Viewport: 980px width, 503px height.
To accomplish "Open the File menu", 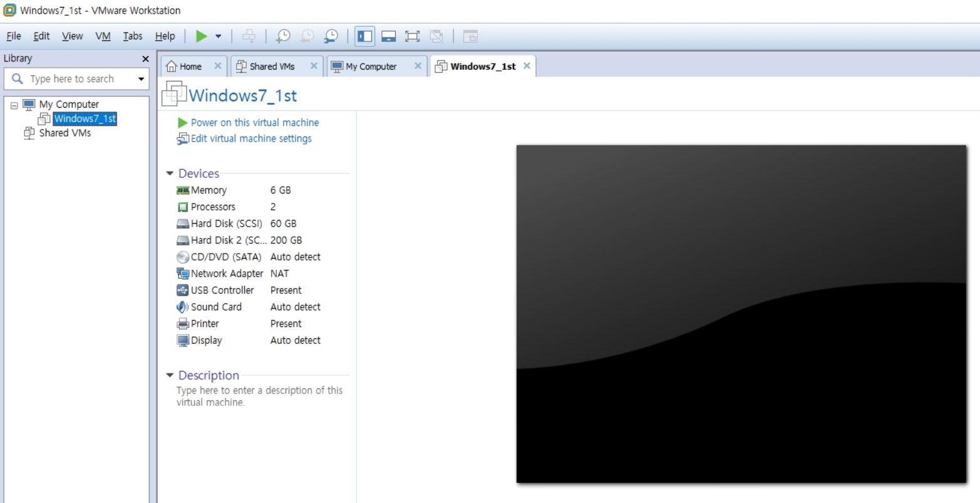I will [14, 36].
